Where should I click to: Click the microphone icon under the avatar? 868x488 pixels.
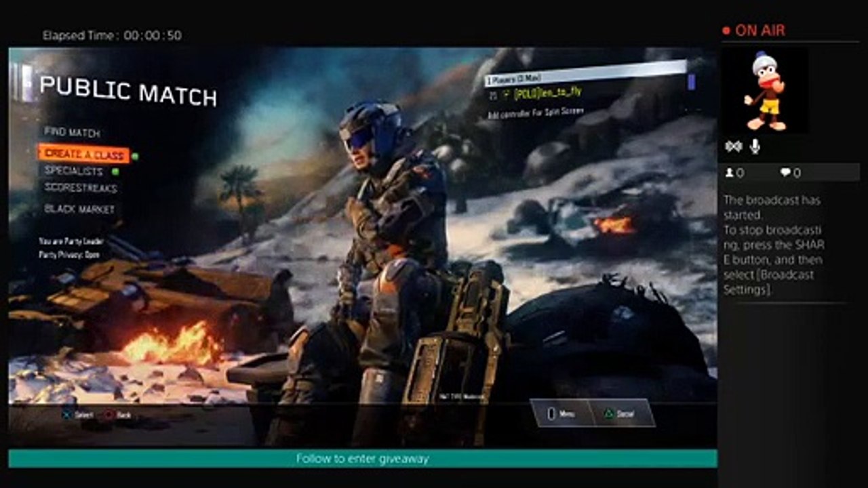755,146
